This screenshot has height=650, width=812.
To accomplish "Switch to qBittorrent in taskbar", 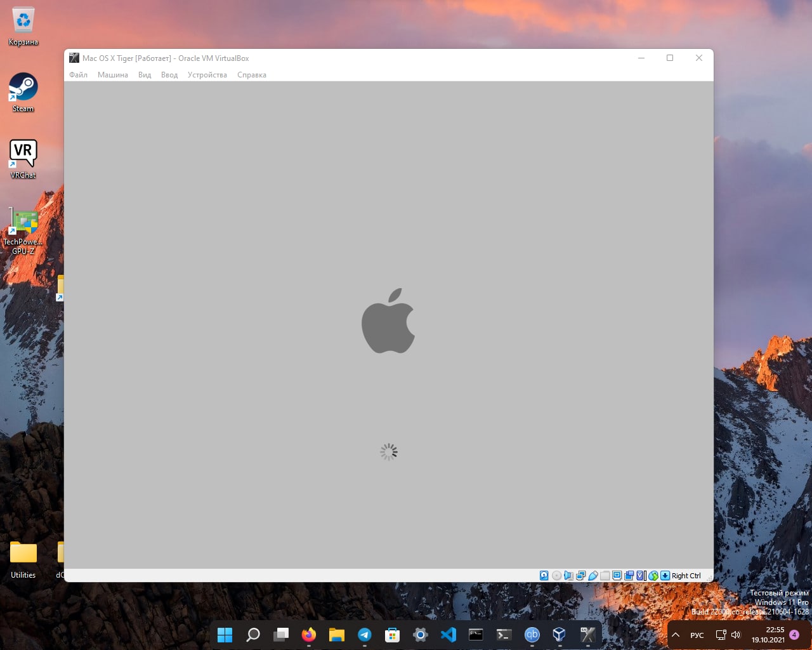I will click(532, 635).
